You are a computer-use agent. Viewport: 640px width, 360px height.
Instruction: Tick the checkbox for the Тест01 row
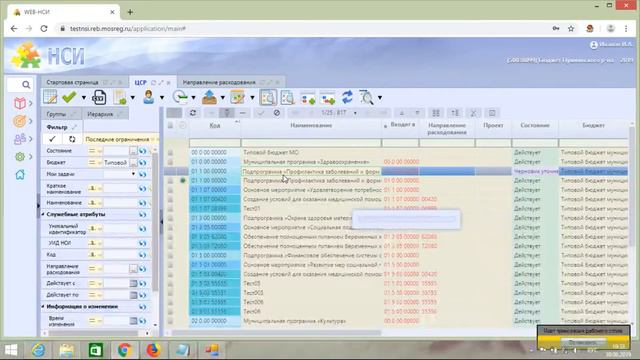click(170, 209)
